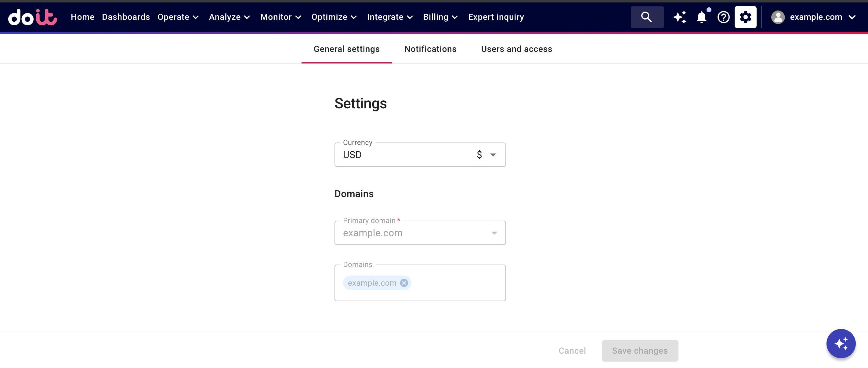Image resolution: width=868 pixels, height=368 pixels.
Task: Click the settings gear icon
Action: [745, 17]
